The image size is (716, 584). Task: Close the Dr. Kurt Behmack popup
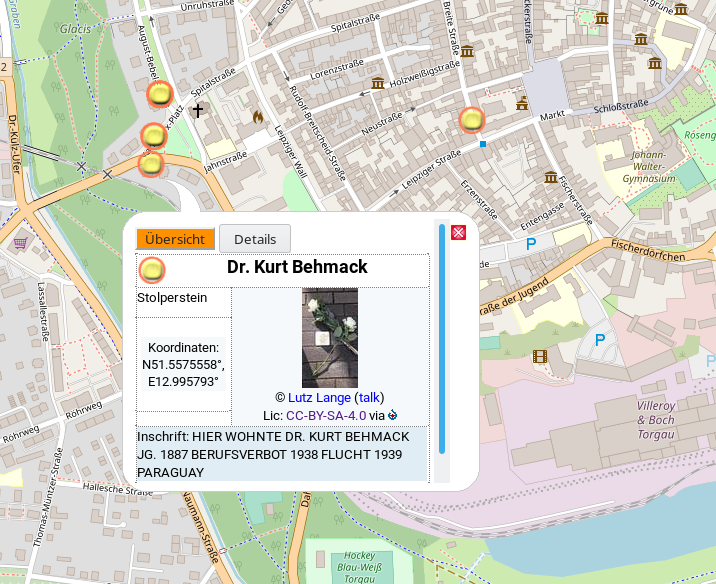[x=459, y=233]
